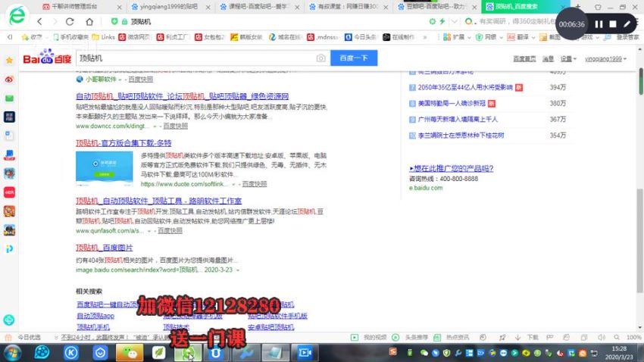Open the 自动顶贴机_贴吧顶贴软件 result link
Screen dimensions: 644x362
point(182,96)
